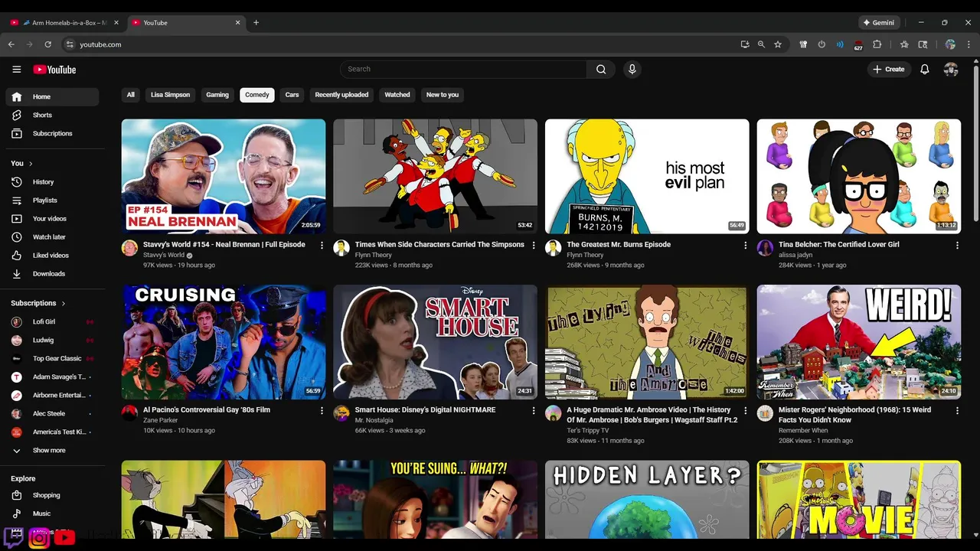Open the account avatar menu
This screenshot has height=551, width=980.
coord(951,69)
